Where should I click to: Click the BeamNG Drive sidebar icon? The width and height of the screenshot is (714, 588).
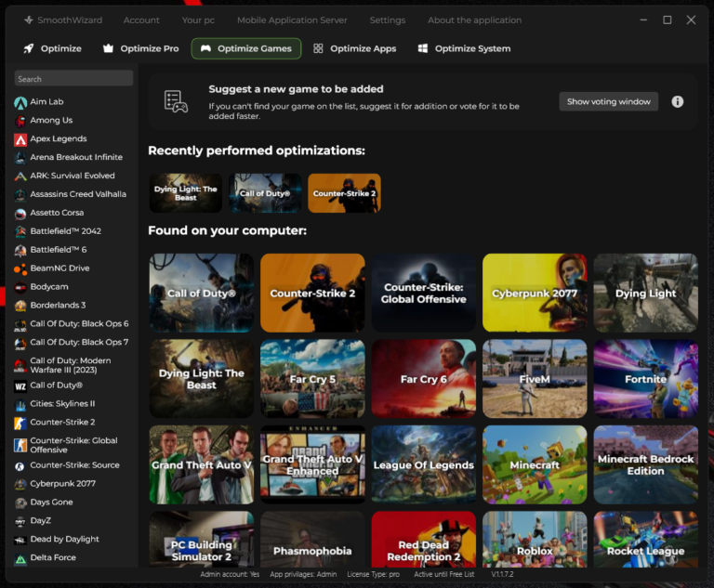[x=20, y=268]
